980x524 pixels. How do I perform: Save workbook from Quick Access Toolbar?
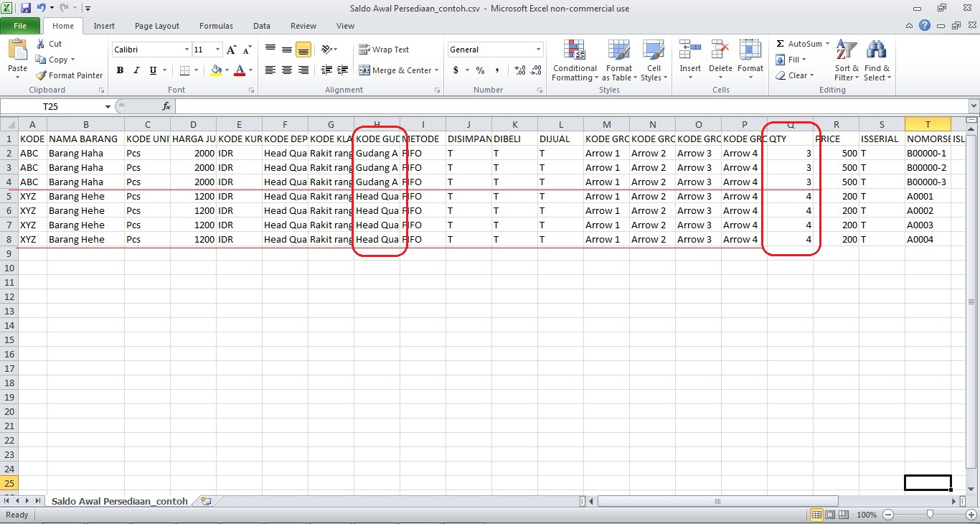click(x=26, y=8)
